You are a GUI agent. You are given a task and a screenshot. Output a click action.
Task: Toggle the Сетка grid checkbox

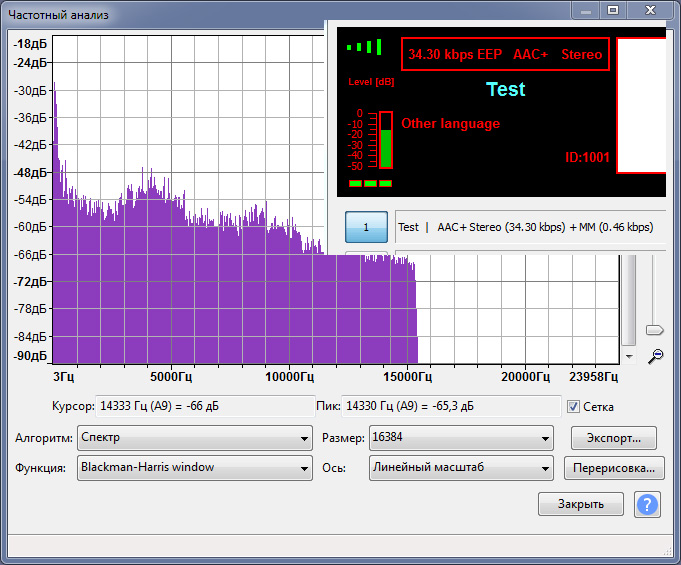pyautogui.click(x=573, y=406)
